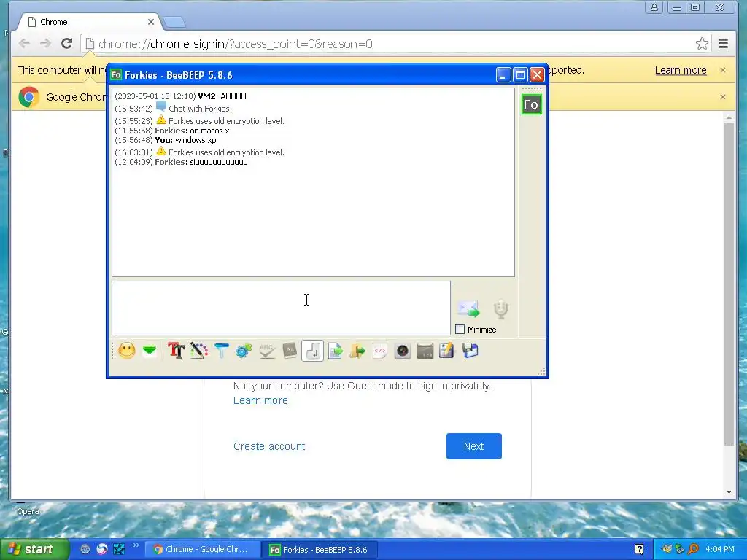Click the microphone voice message icon
Screen dimensions: 747x560
click(500, 309)
